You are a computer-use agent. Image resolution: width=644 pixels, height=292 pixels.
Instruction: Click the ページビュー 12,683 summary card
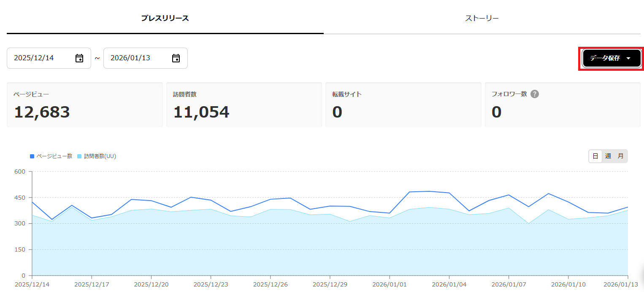pos(84,105)
